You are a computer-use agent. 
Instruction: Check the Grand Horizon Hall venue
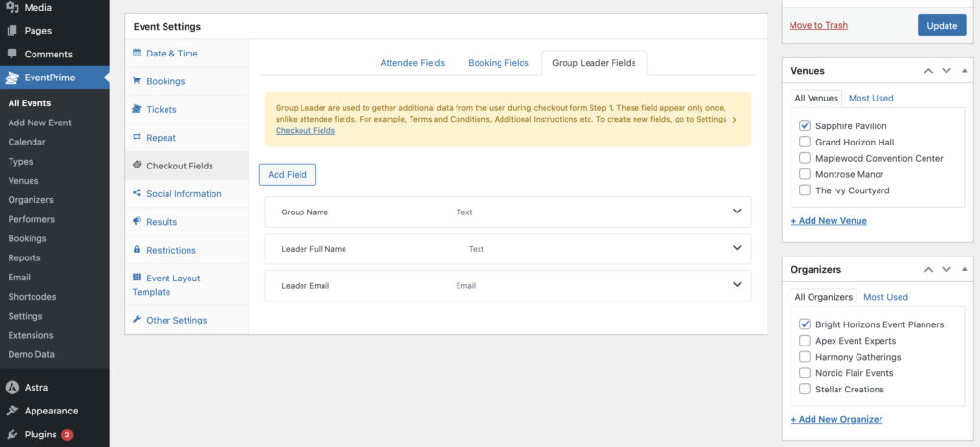click(805, 142)
